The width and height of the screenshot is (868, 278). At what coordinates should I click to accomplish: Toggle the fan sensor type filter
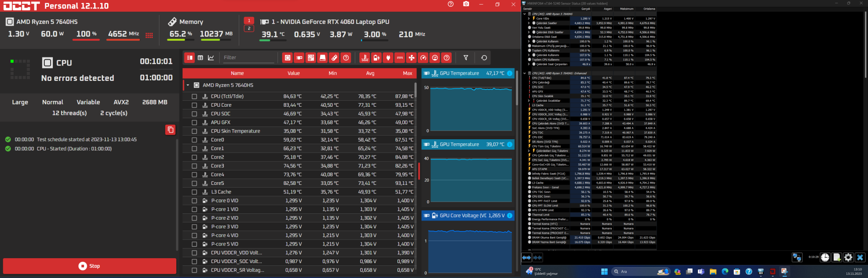[x=411, y=58]
